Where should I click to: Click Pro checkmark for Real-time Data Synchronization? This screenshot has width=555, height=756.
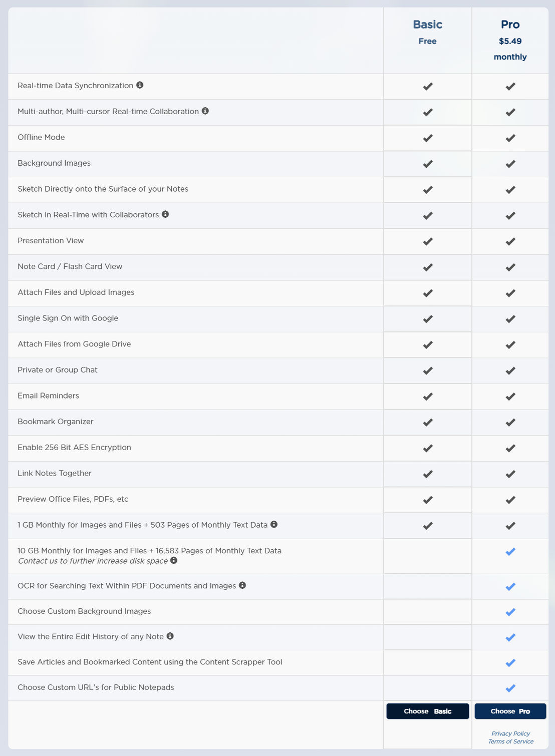click(x=510, y=87)
